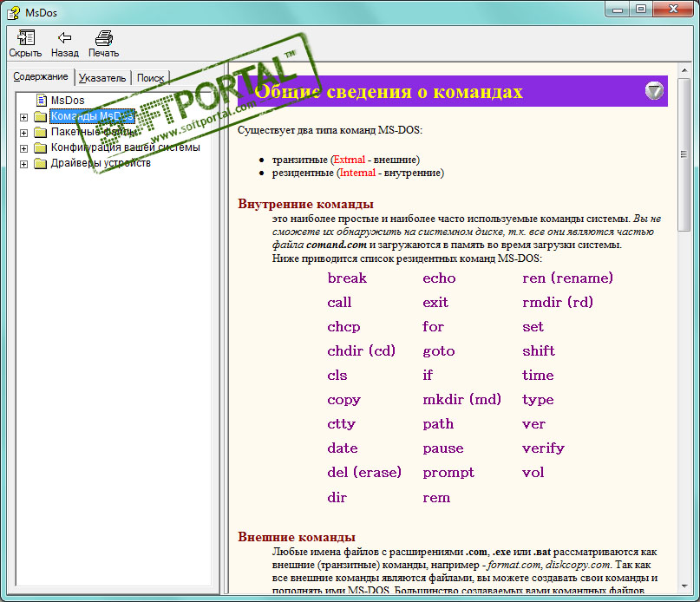Open the del (erase) command link

(364, 473)
